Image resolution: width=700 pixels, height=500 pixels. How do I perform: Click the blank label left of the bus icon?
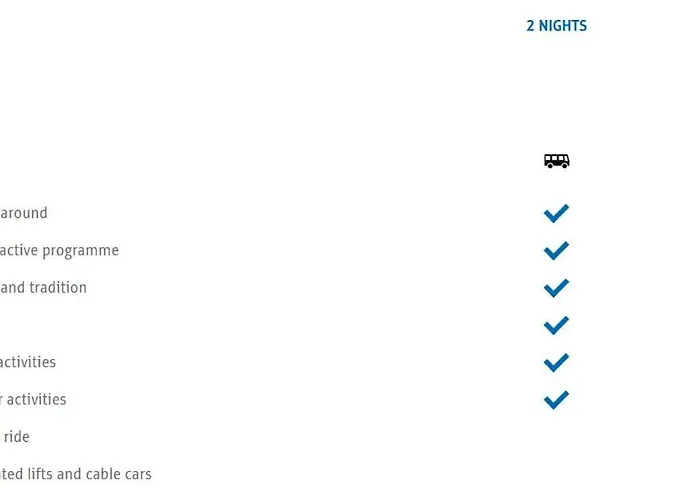(x=40, y=161)
